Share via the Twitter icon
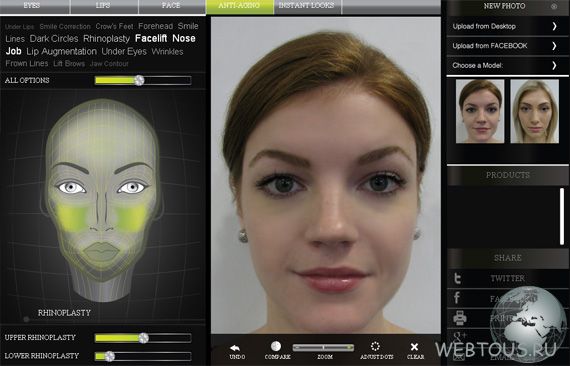 pyautogui.click(x=457, y=278)
